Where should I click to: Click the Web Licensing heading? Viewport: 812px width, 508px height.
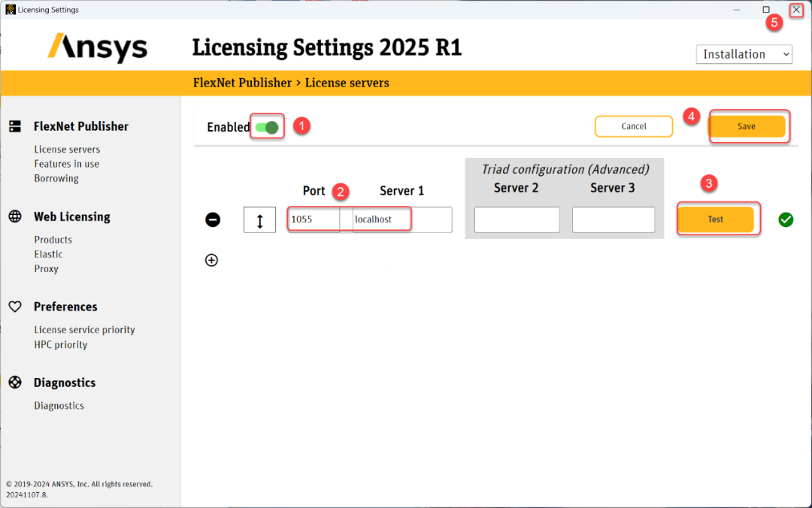(72, 216)
